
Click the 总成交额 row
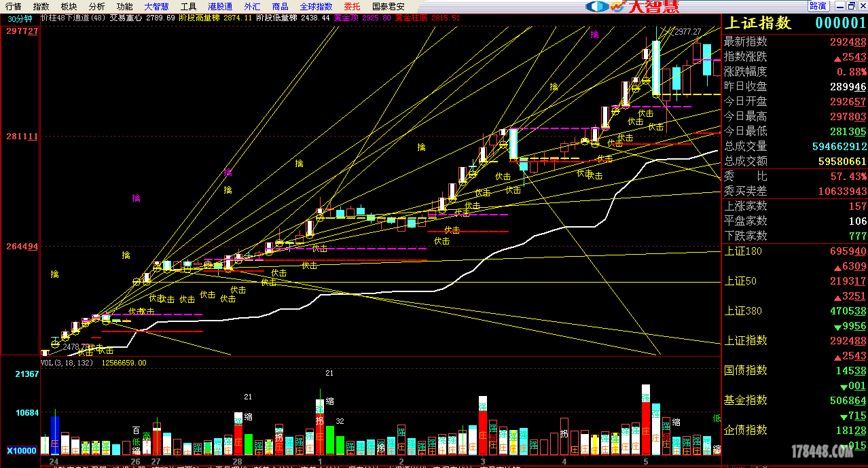tap(795, 161)
